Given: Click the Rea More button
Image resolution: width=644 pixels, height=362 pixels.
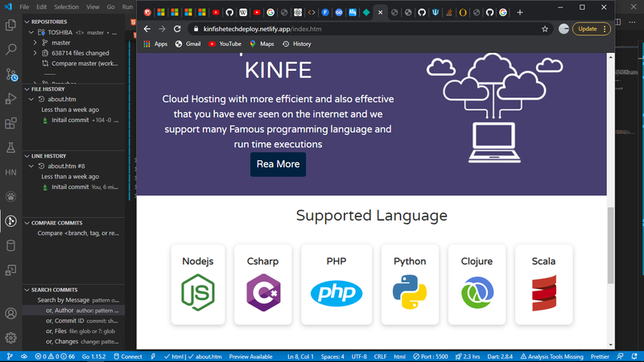Looking at the screenshot, I should (278, 164).
